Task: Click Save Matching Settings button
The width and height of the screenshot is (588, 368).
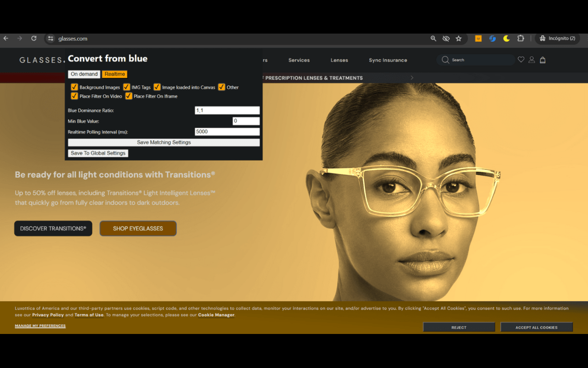Action: coord(164,143)
